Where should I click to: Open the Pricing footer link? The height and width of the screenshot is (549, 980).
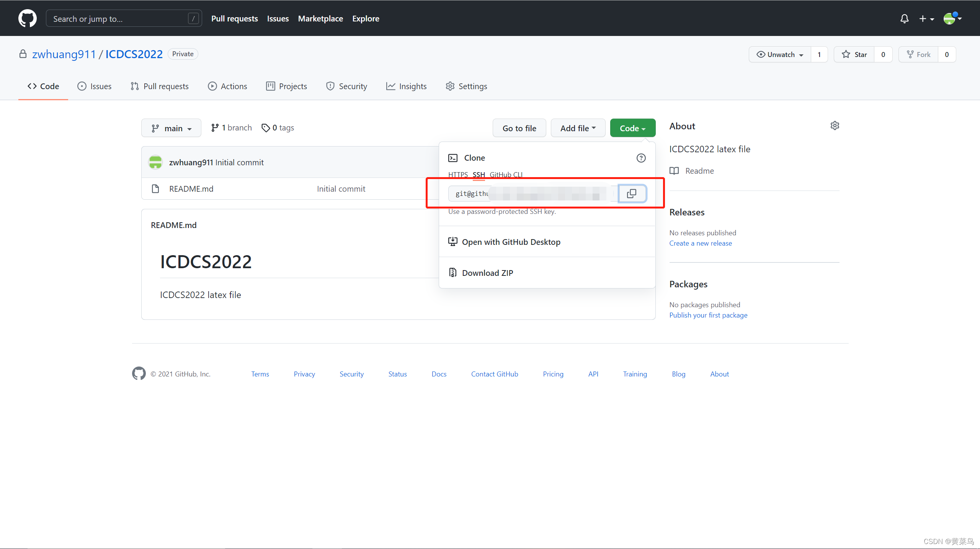[x=553, y=374]
